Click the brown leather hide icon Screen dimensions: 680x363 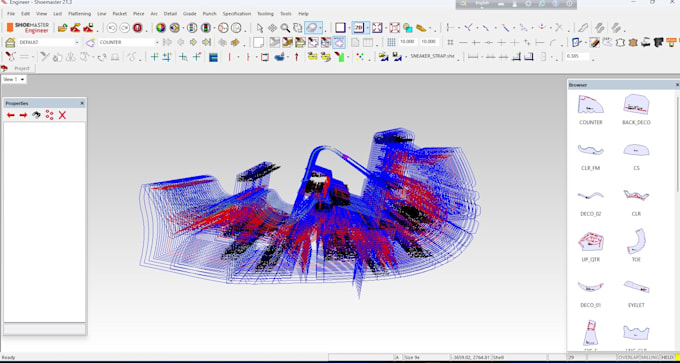(633, 43)
